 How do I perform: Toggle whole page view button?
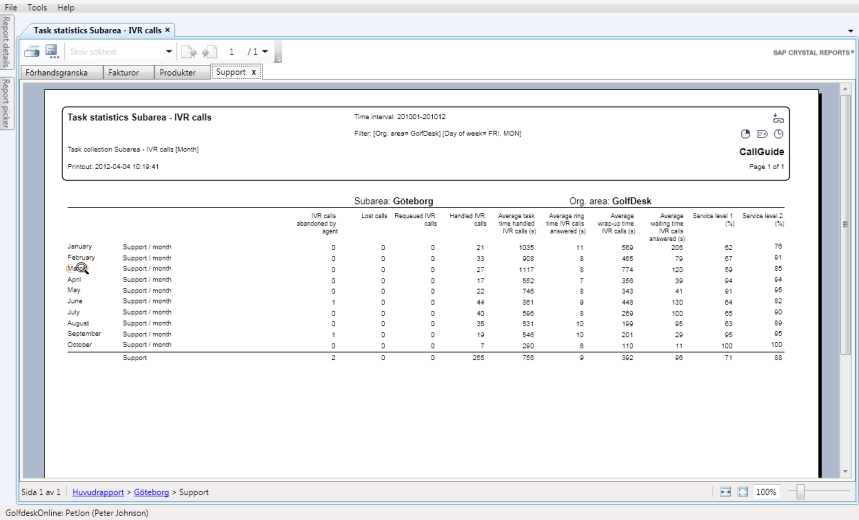742,492
